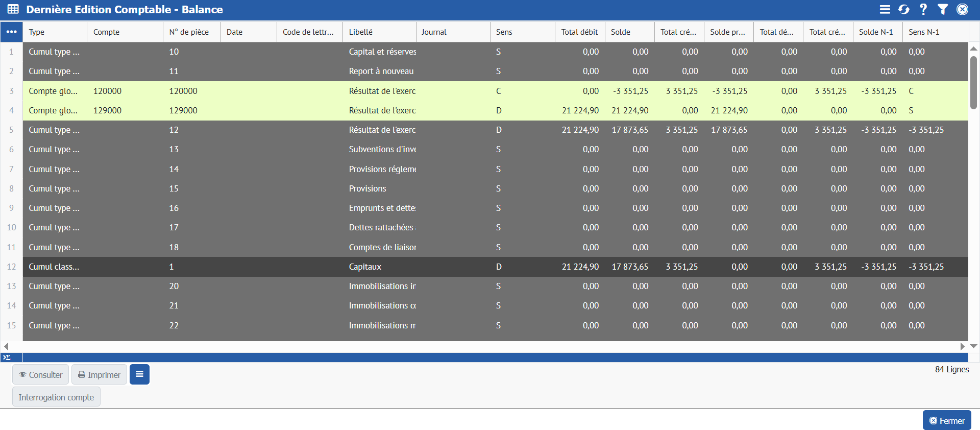
Task: Click the refresh icon in header
Action: [x=904, y=10]
